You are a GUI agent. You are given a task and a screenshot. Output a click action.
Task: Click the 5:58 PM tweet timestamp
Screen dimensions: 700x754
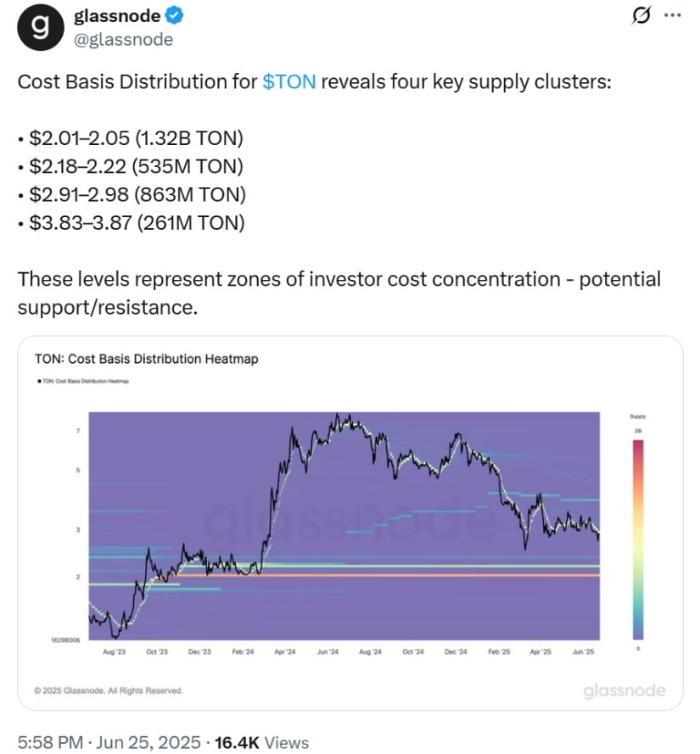tap(53, 742)
